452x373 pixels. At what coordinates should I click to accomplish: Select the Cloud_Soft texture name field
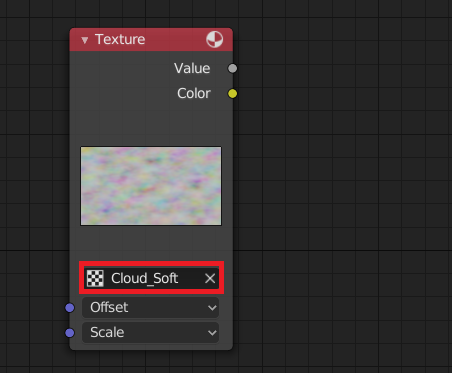[x=152, y=278]
